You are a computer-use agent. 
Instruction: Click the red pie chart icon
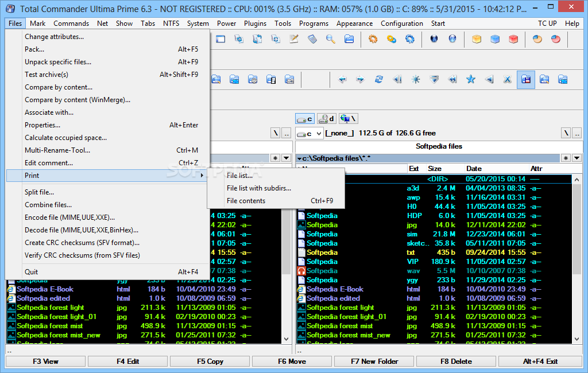click(x=556, y=39)
